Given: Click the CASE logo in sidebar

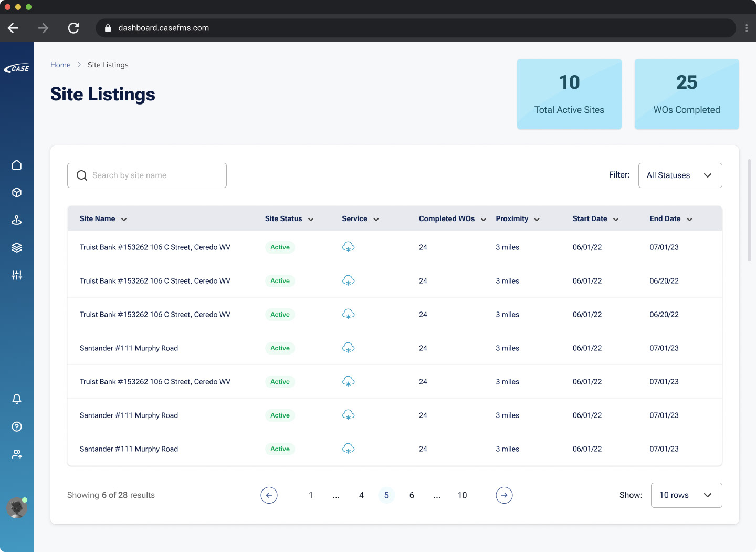Looking at the screenshot, I should [17, 68].
